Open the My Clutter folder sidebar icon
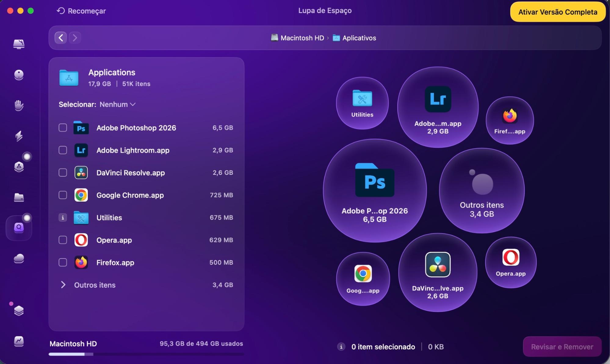The image size is (610, 364). [x=19, y=197]
